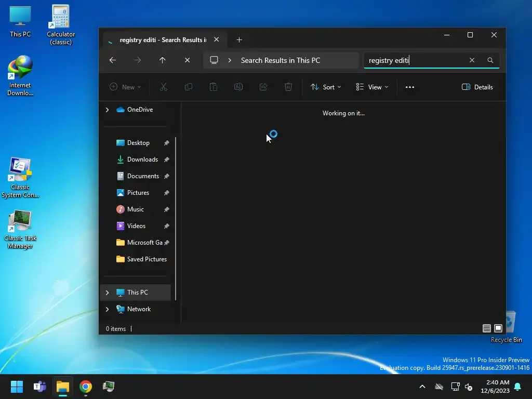
Task: Stop the search loading with X
Action: pos(187,60)
